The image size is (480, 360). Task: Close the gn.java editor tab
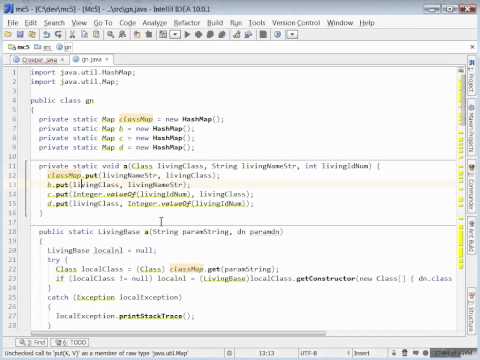pos(107,59)
